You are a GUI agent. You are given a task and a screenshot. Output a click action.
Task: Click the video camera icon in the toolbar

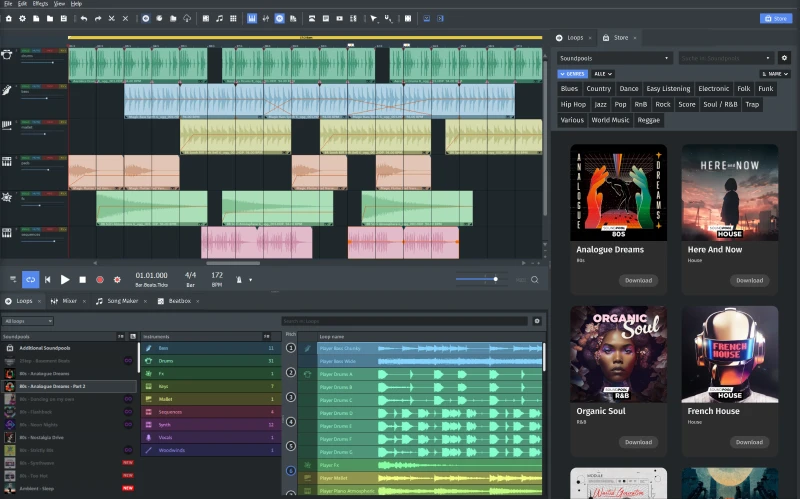(339, 18)
